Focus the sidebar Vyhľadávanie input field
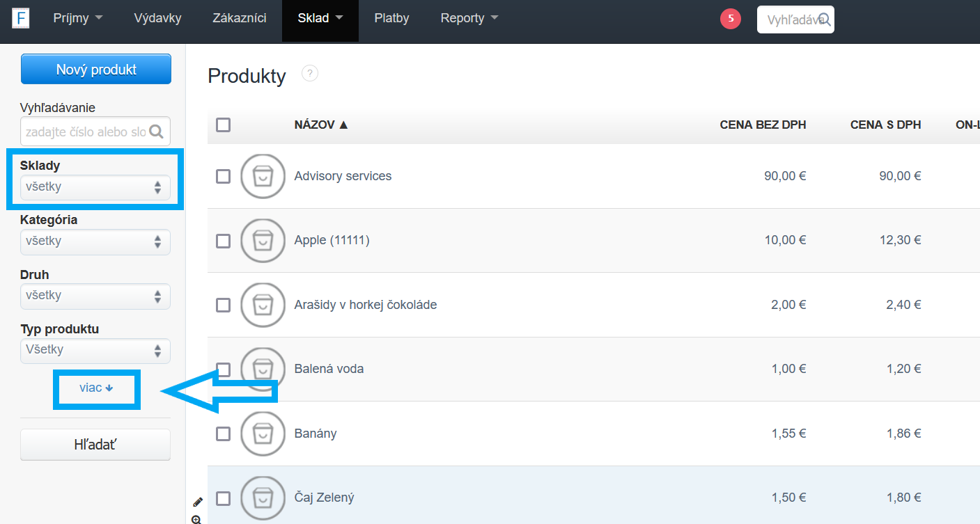This screenshot has height=524, width=980. [85, 132]
